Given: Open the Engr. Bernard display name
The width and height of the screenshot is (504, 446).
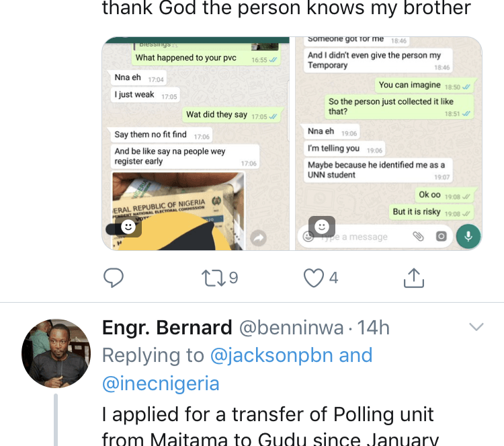Looking at the screenshot, I should (x=167, y=328).
